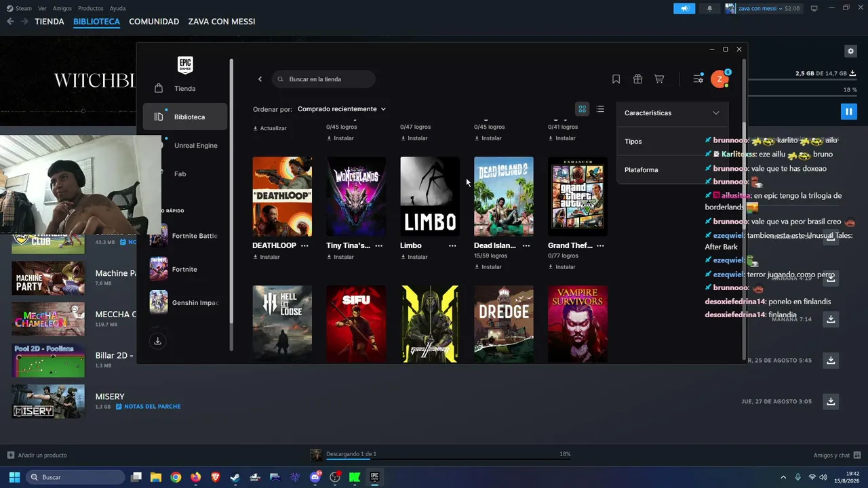Click the Epic Games logo
This screenshot has width=868, height=488.
[184, 65]
